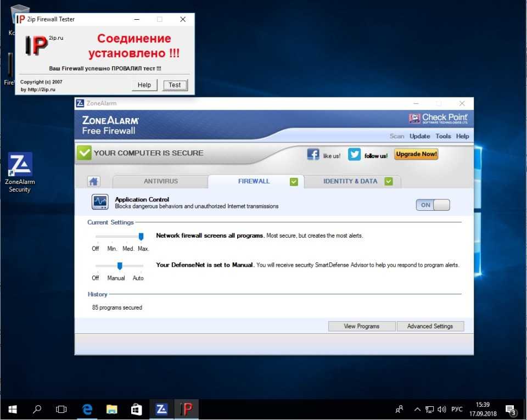Click the Twitter follow us icon
527x420 pixels.
355,155
